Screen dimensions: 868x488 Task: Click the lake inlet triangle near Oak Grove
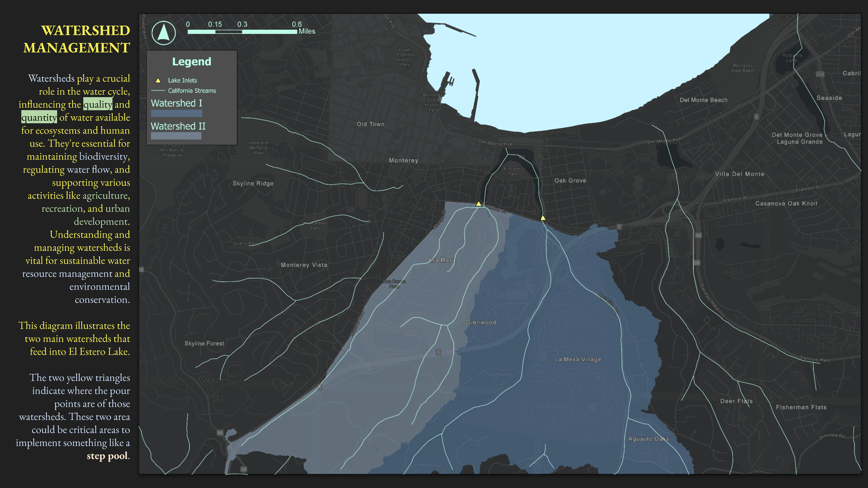coord(543,218)
